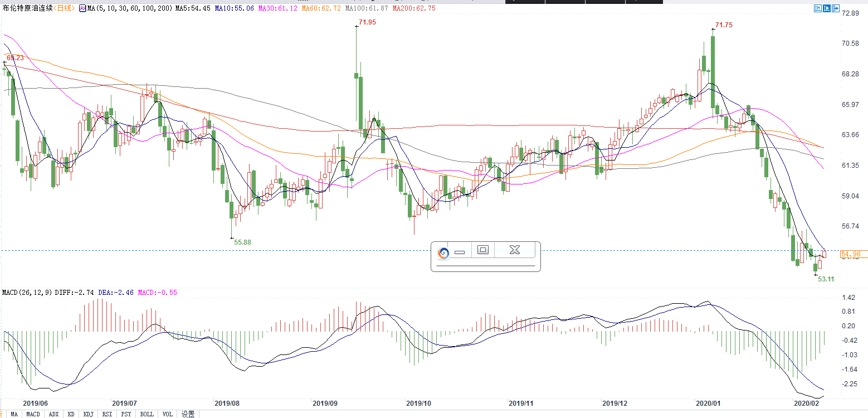Viewport: 868px width, 418px height.
Task: Open the ADX indicator tab
Action: 53,414
